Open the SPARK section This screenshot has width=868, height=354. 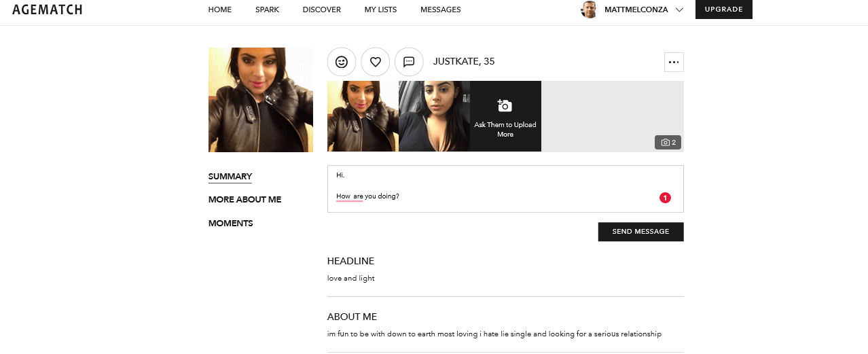click(267, 10)
